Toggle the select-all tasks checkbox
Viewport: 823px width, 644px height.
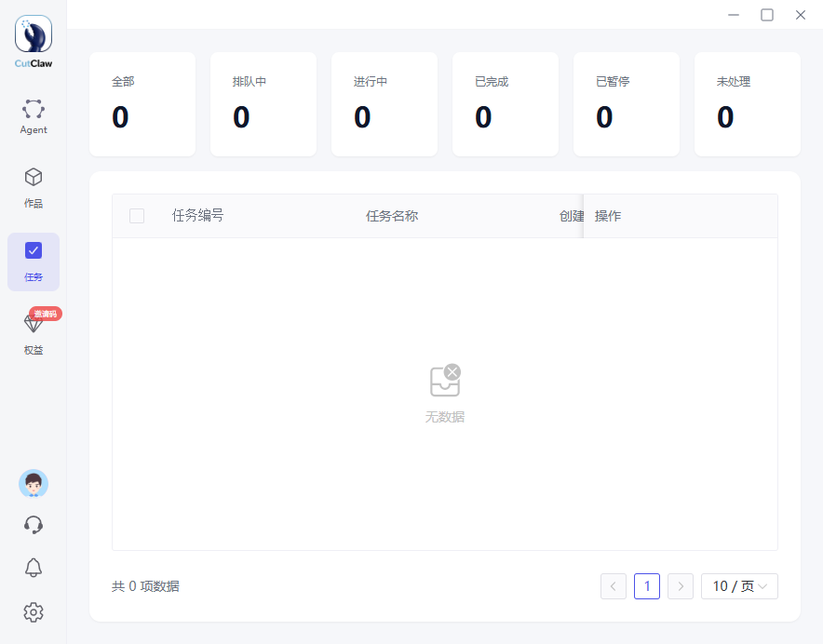(x=137, y=216)
